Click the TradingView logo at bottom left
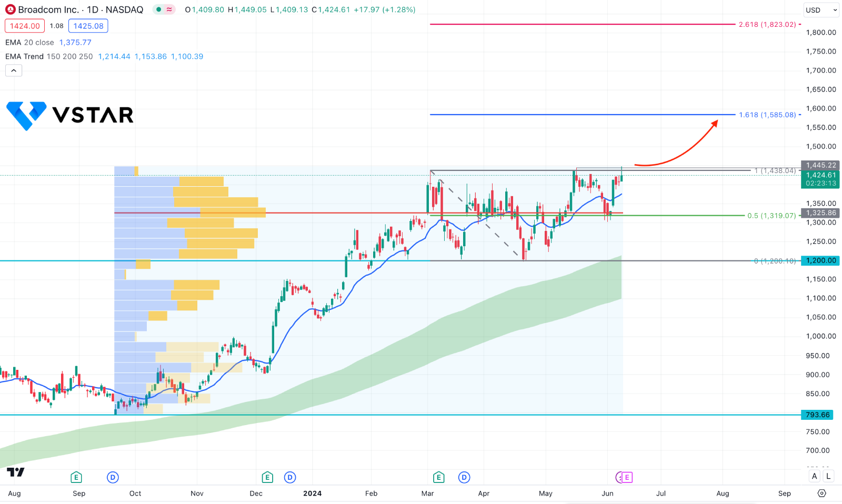Image resolution: width=842 pixels, height=504 pixels. point(16,472)
